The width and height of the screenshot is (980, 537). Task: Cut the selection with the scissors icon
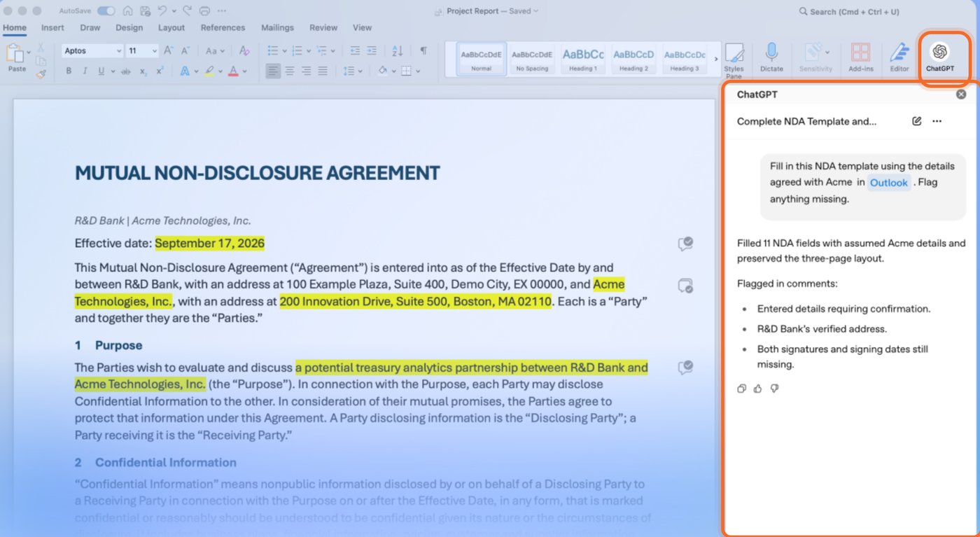click(x=41, y=48)
